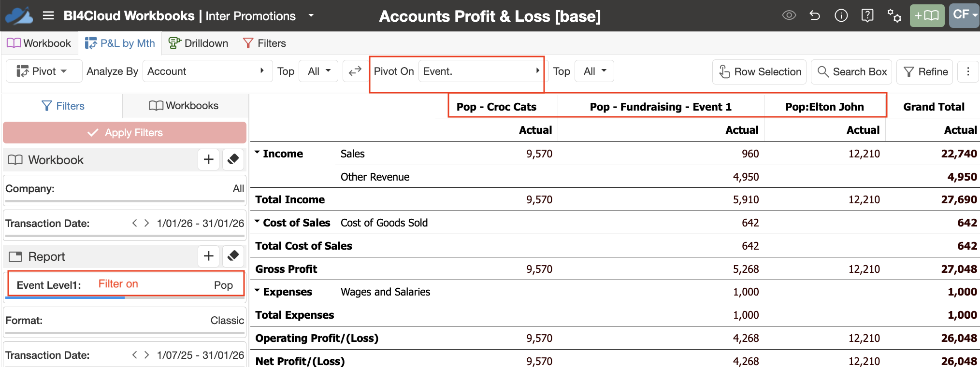Clear Workbook filters with eraser icon

[x=233, y=159]
